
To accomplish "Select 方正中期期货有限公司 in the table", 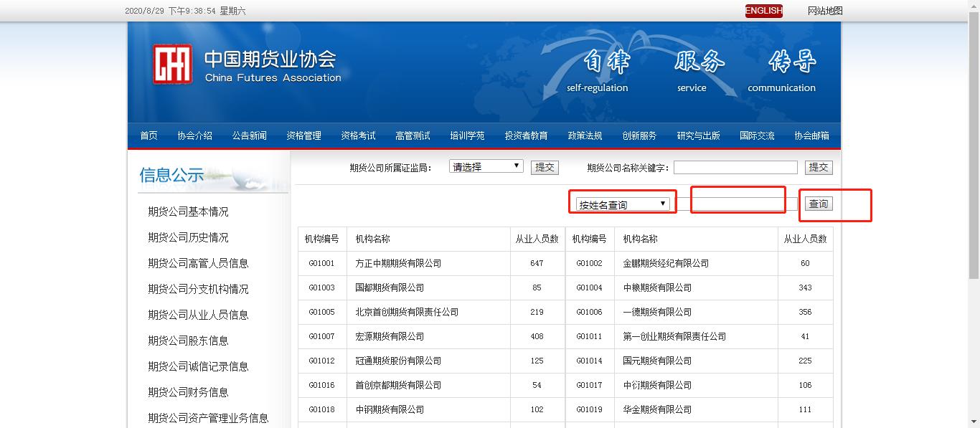I will click(398, 263).
